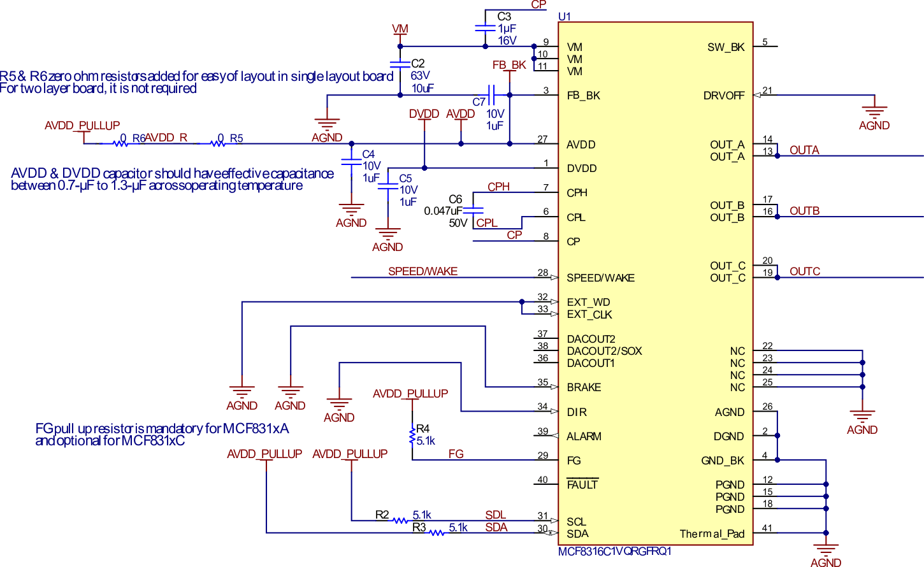Click the AVDD_PULLUP label left of R6

[x=82, y=126]
